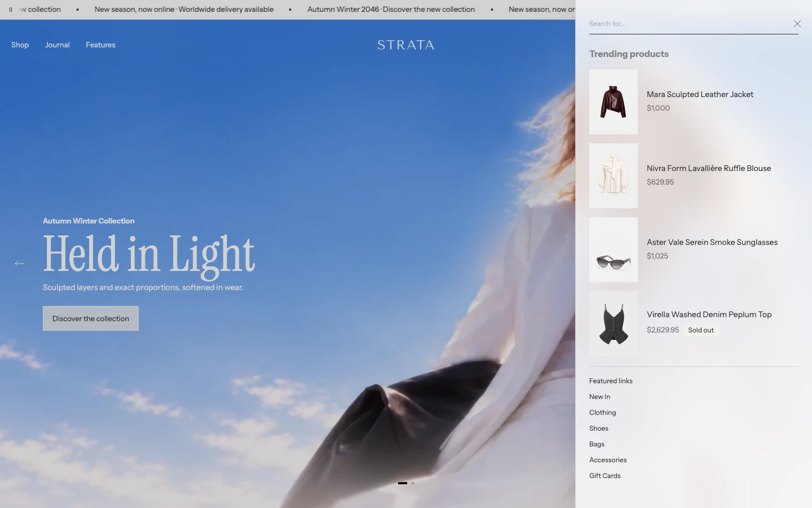
Task: Open the Shop menu
Action: [20, 45]
